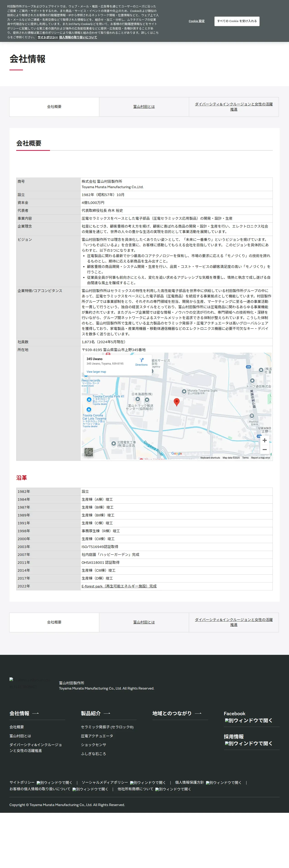289x868 pixels.
Task: Click new-window icon after 他社所有商標について
Action: [173, 789]
